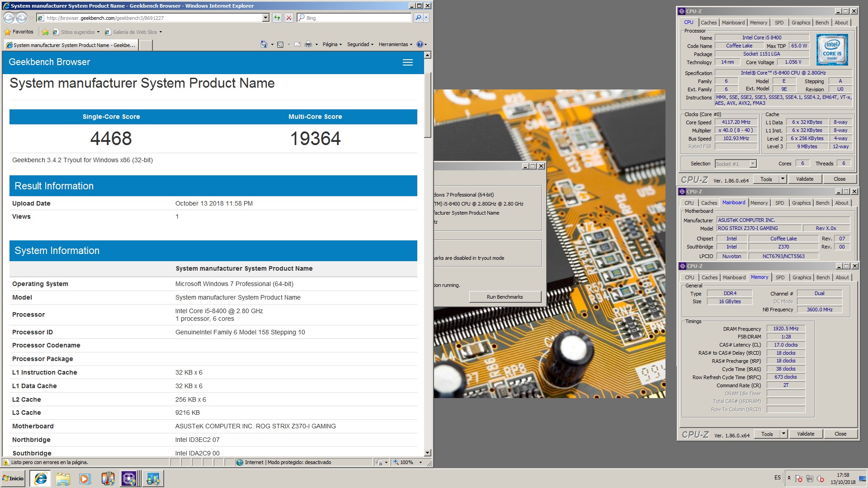Viewport: 868px width, 488px height.
Task: Open the Herramientas menu
Action: (396, 44)
